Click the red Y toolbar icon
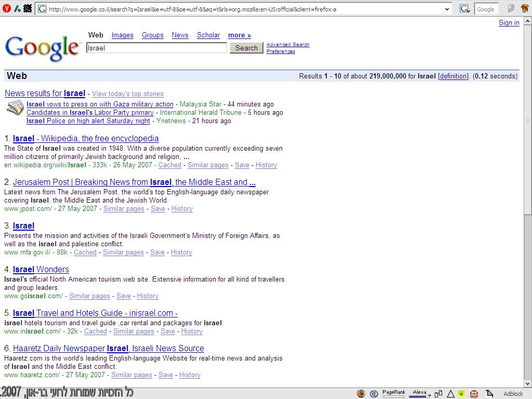 [x=6, y=8]
